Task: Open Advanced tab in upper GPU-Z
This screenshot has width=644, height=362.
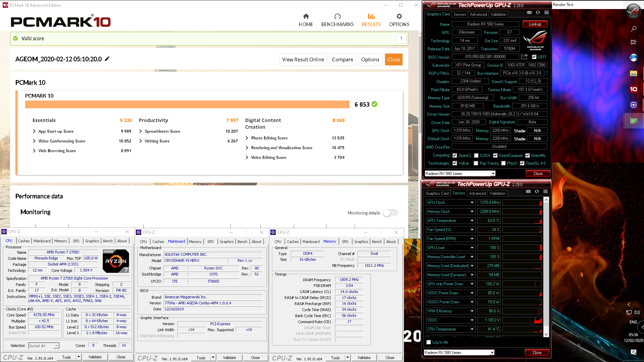Action: (x=478, y=14)
